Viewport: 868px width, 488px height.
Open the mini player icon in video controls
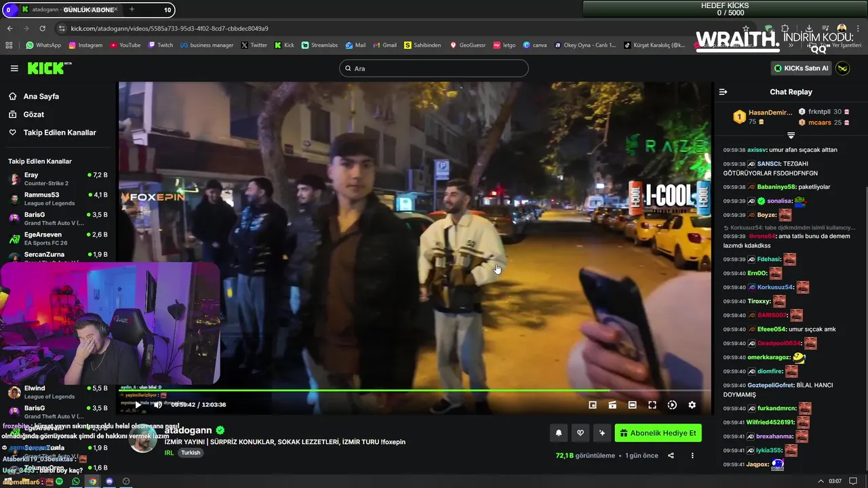coord(593,405)
